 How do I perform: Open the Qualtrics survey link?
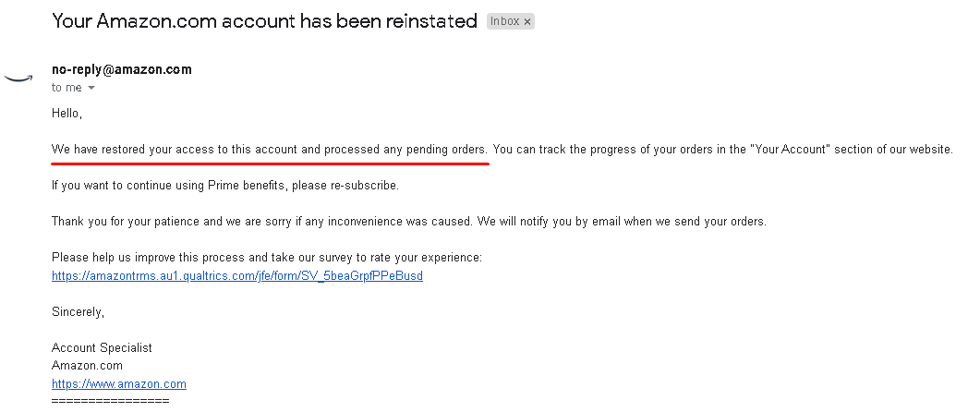(237, 276)
